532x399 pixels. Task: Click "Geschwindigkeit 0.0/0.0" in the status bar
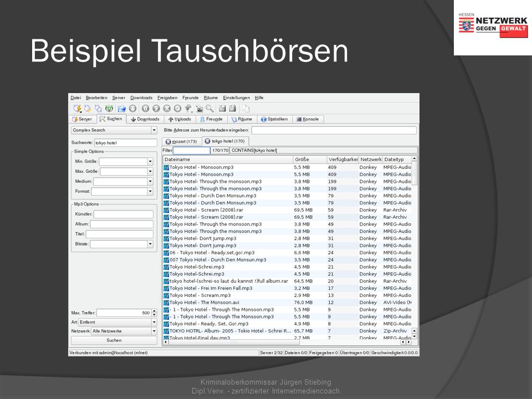coord(395,353)
